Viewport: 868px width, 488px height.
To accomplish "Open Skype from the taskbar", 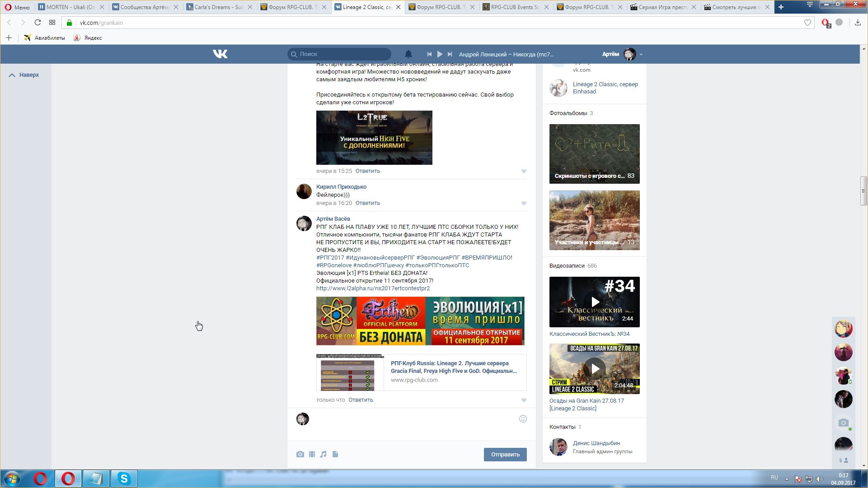I will point(124,479).
